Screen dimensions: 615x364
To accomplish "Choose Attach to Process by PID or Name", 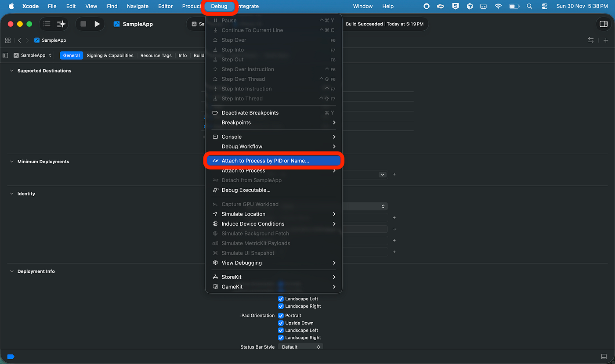I will point(274,161).
